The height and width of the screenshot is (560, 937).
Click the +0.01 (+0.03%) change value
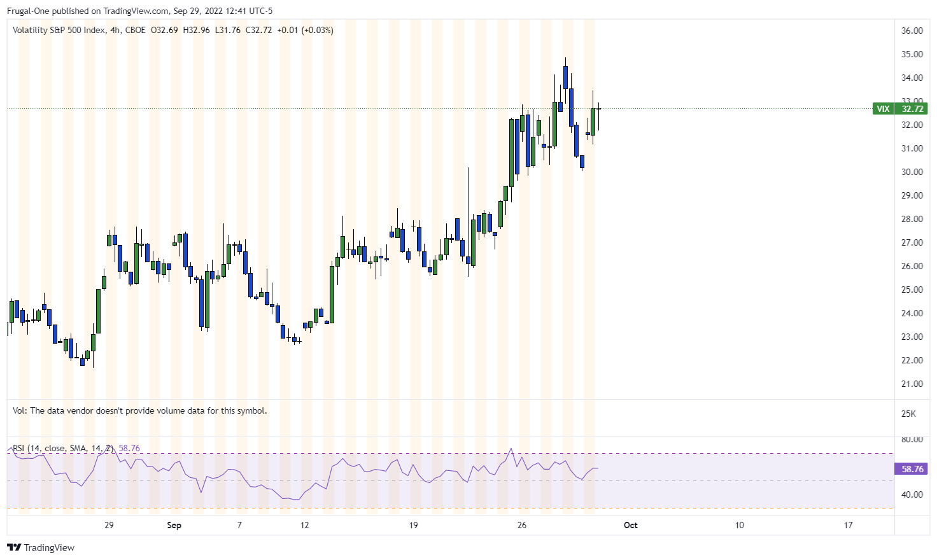pyautogui.click(x=305, y=30)
